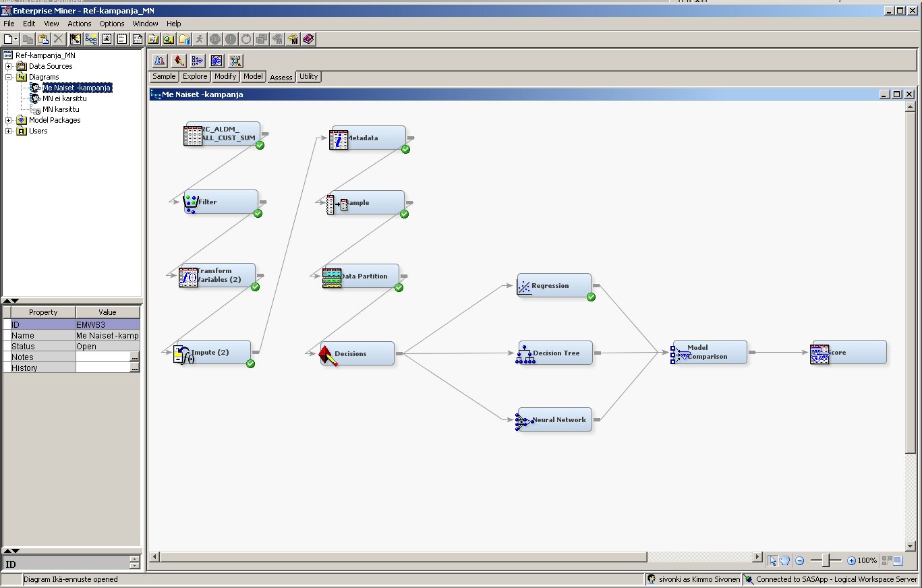
Task: Click the Value column header
Action: coord(107,312)
